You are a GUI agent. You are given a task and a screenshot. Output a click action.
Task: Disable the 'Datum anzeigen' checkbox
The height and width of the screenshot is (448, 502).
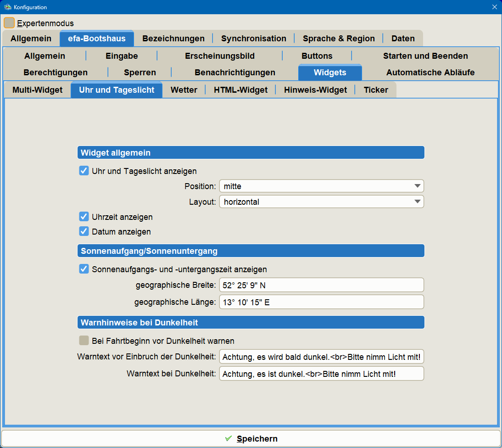pos(84,231)
